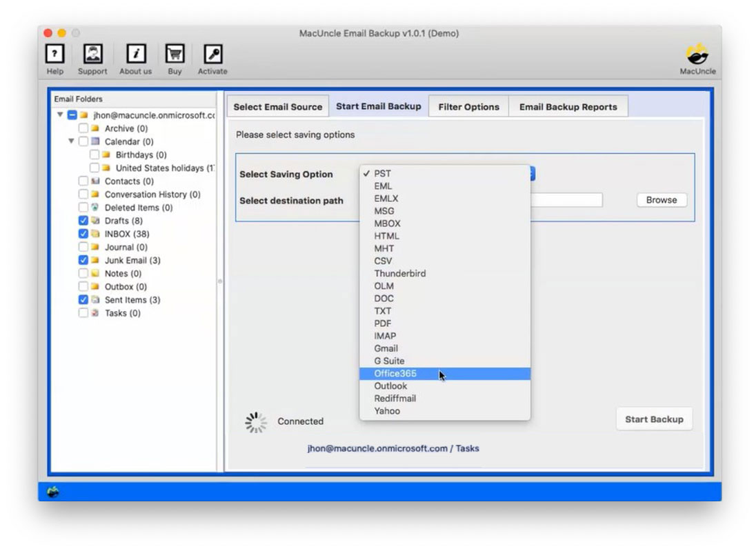
Task: Switch to the Filter Options tab
Action: [468, 106]
